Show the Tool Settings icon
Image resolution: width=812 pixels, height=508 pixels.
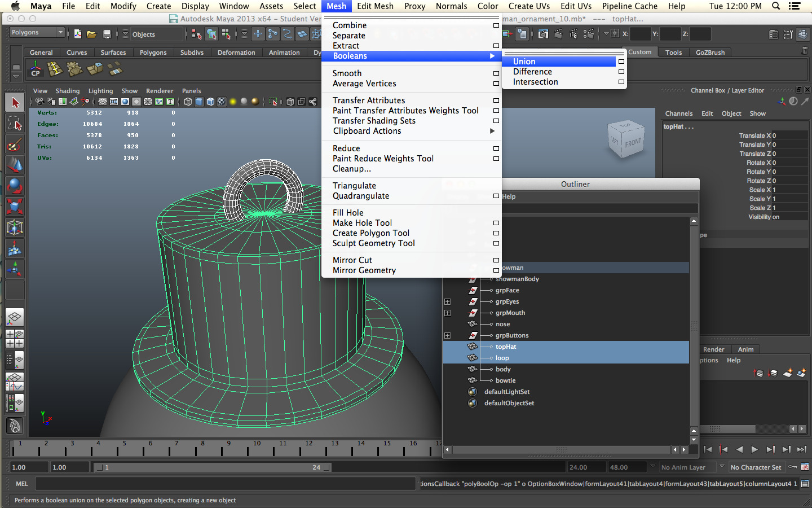788,34
